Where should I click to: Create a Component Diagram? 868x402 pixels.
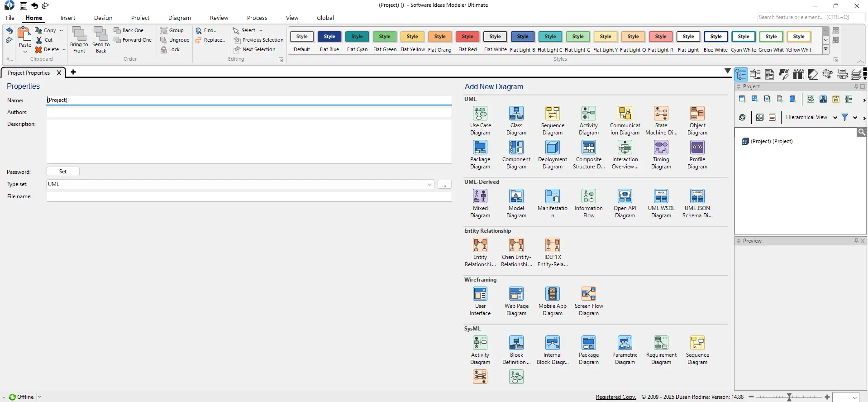[516, 154]
